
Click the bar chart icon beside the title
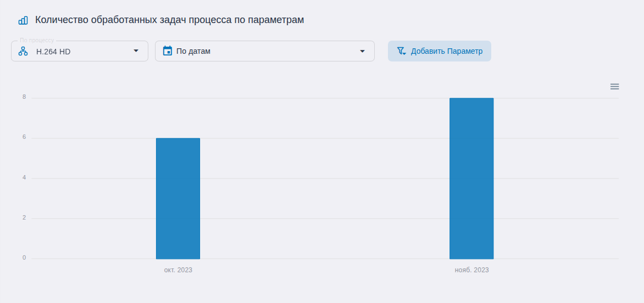click(x=24, y=20)
